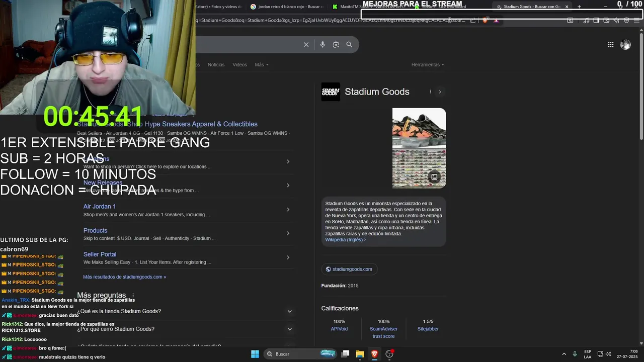Open image gallery icon on sneaker photos
This screenshot has width=644, height=362.
(434, 177)
